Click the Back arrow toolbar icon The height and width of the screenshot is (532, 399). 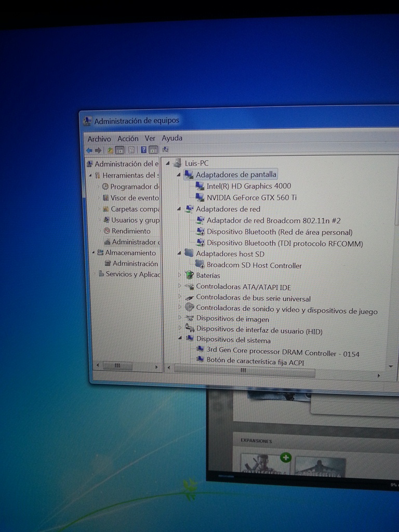[x=89, y=150]
